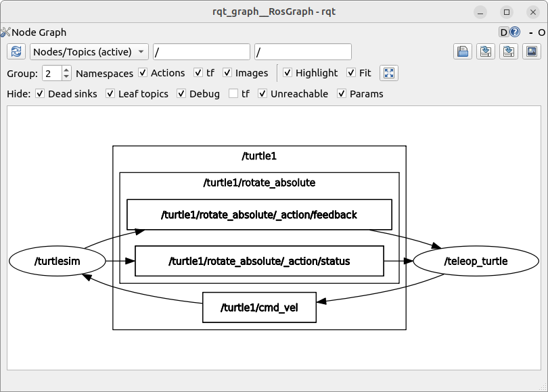This screenshot has height=392, width=548.
Task: Enable the unchecked tf checkbox in Hide row
Action: tap(233, 94)
